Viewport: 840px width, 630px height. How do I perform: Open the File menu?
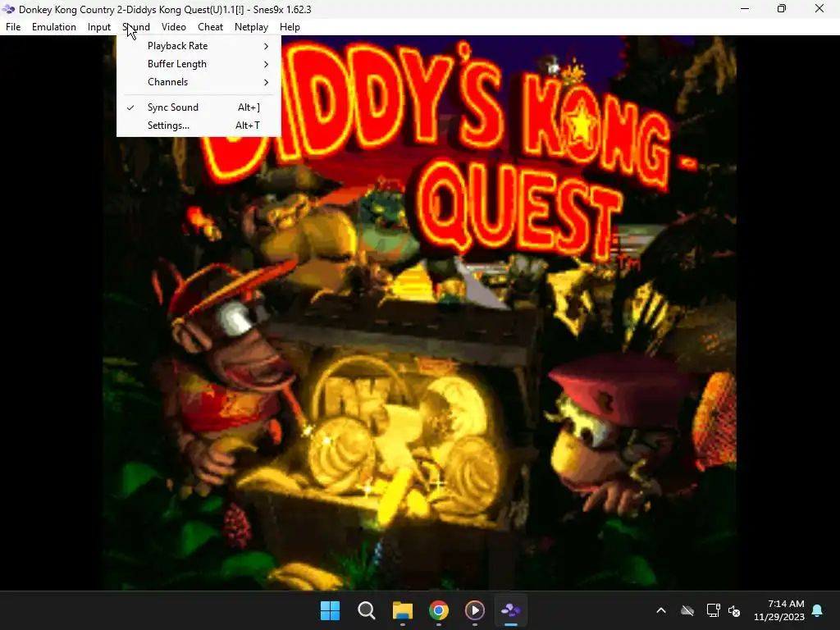point(13,27)
